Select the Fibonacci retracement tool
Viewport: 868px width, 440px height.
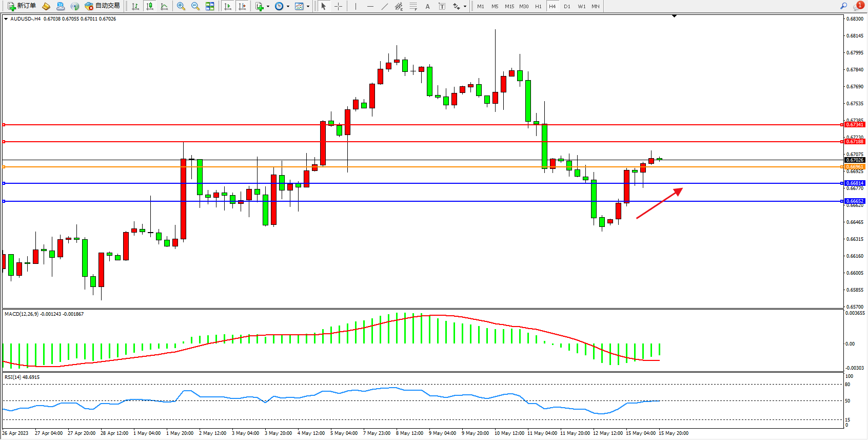tap(413, 6)
